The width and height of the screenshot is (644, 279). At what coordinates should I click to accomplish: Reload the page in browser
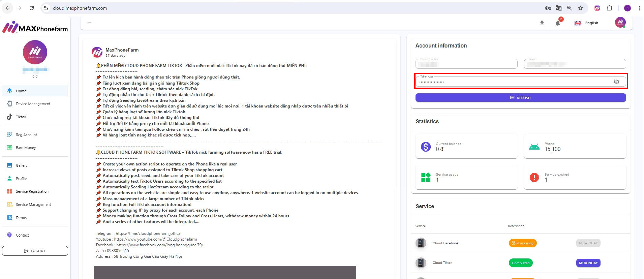tap(32, 8)
